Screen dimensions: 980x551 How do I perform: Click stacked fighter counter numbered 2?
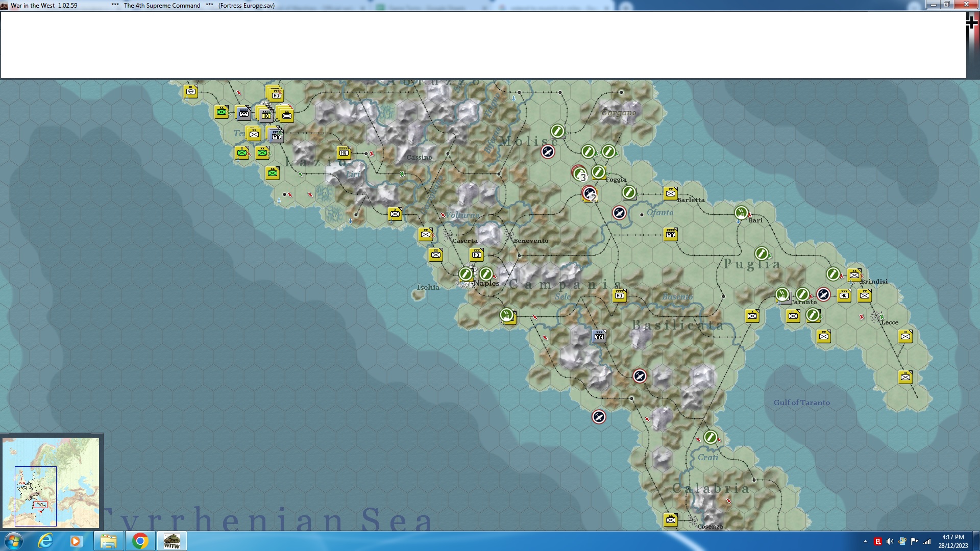click(x=590, y=194)
